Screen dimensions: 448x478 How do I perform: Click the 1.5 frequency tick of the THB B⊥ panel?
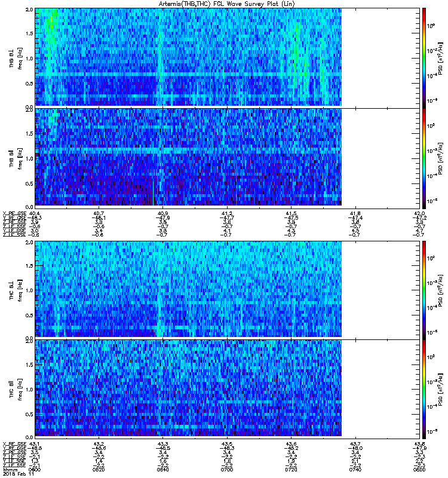pyautogui.click(x=29, y=33)
